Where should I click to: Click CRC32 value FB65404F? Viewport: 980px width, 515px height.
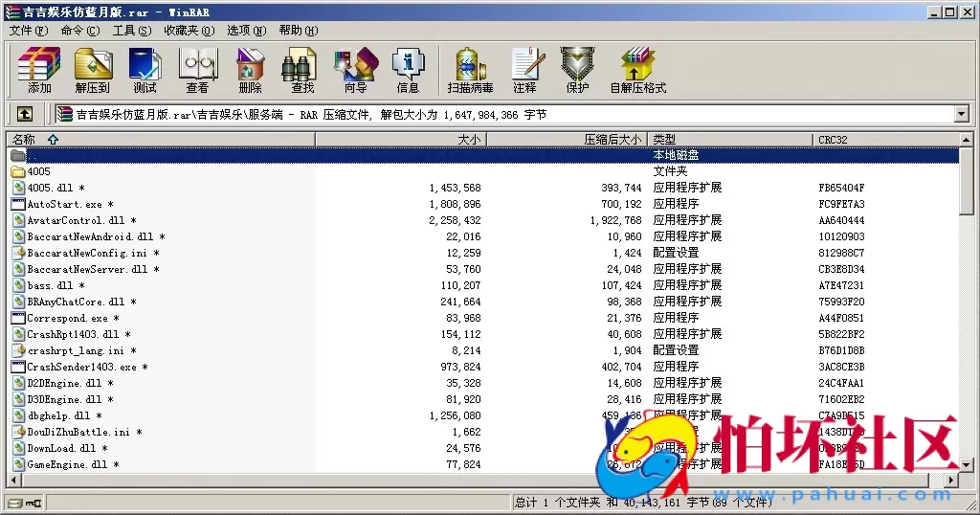pos(841,188)
